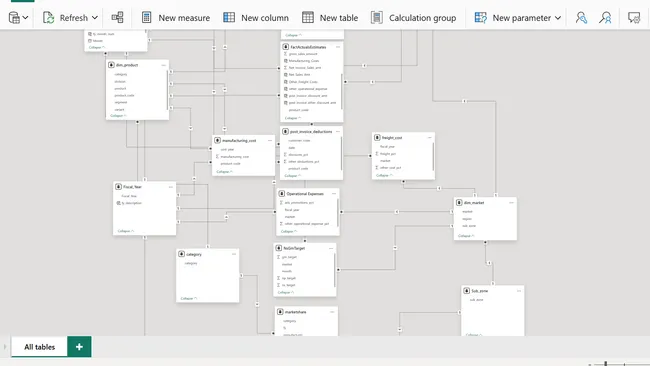Click the freight_cost table header icon
This screenshot has width=650, height=366.
pyautogui.click(x=377, y=137)
